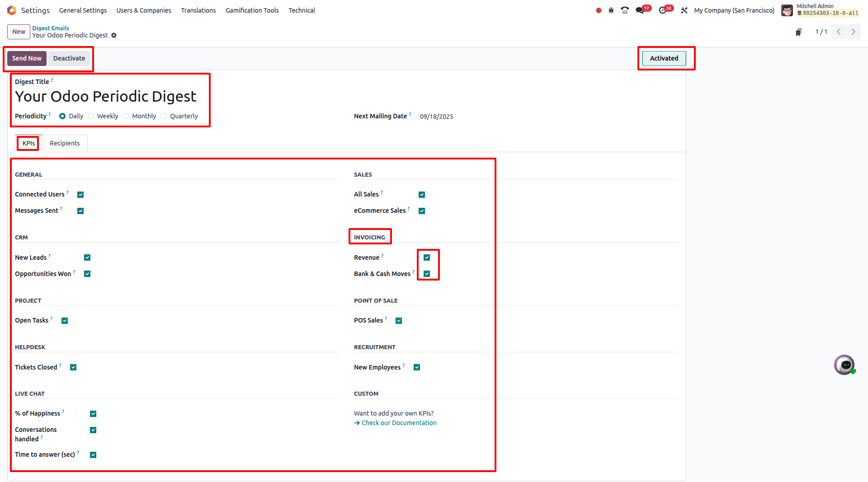Select Monthly periodicity
This screenshot has height=482, width=868.
click(x=126, y=116)
